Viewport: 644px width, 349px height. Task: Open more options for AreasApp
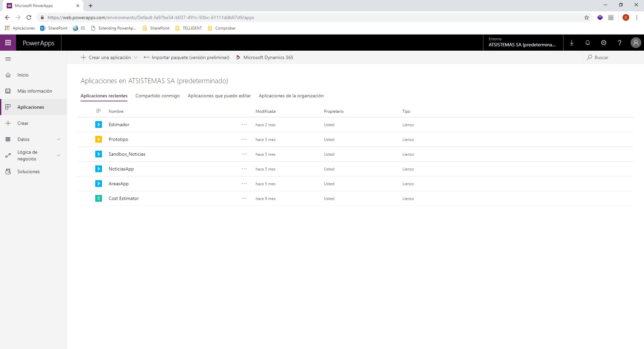(x=244, y=184)
